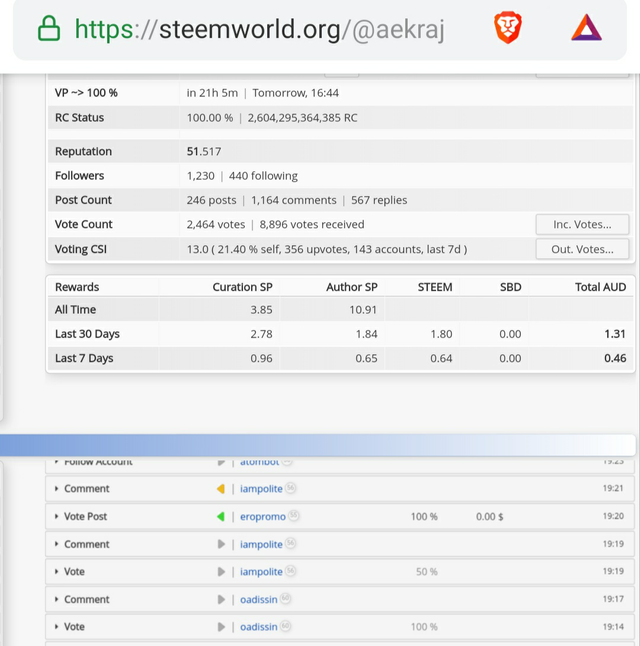Open the Brave Shields lion icon
640x646 pixels.
pyautogui.click(x=508, y=28)
